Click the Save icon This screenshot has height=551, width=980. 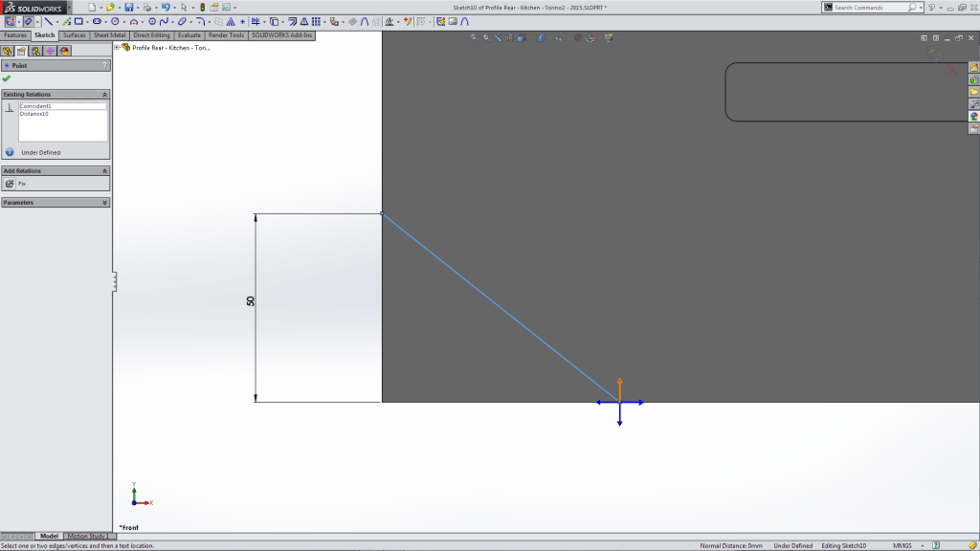pyautogui.click(x=128, y=8)
